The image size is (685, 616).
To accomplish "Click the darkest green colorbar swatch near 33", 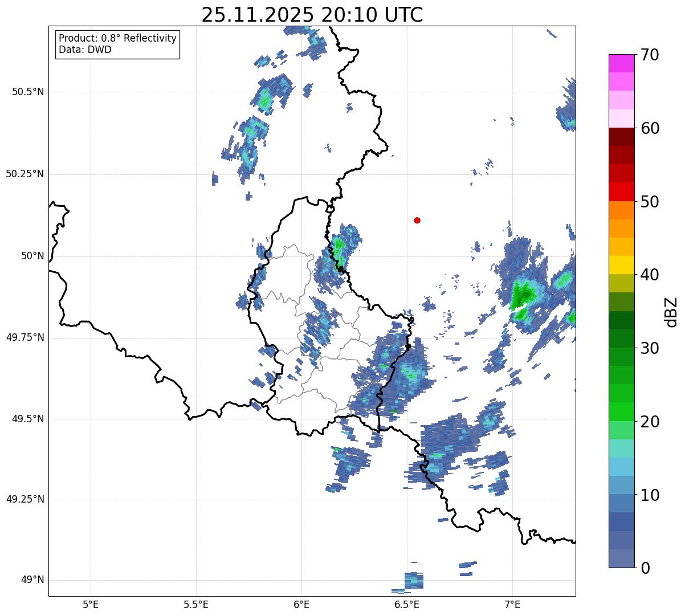I will 622,320.
